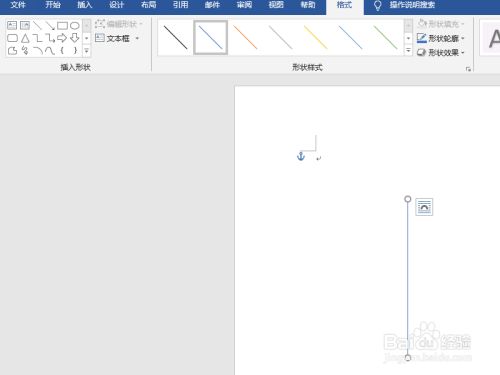Select the freeform shape tool
This screenshot has width=500, height=375.
click(x=12, y=51)
